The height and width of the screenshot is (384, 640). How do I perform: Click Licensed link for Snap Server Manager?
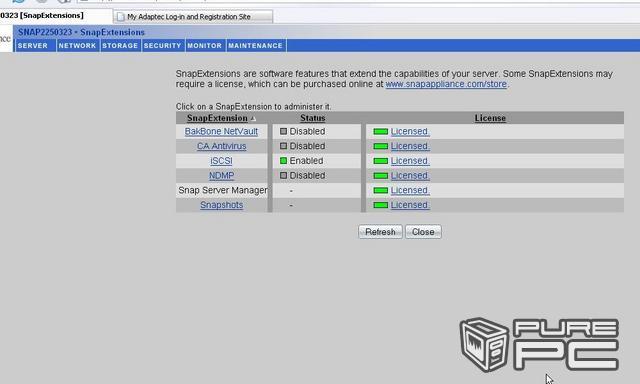[x=410, y=190]
